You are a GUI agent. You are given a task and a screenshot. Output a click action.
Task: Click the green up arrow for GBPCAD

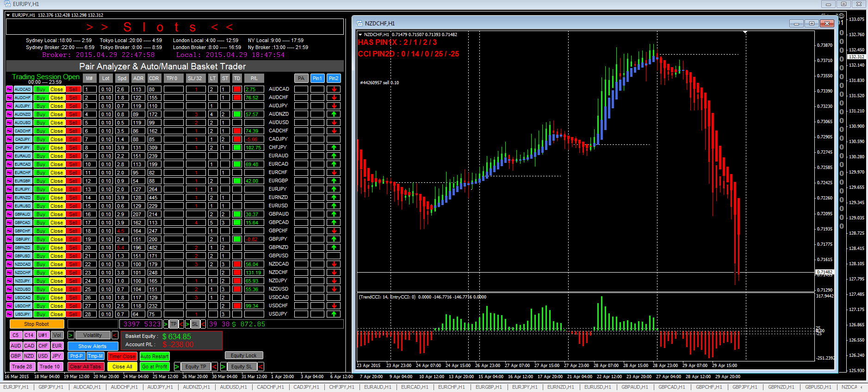click(x=334, y=223)
